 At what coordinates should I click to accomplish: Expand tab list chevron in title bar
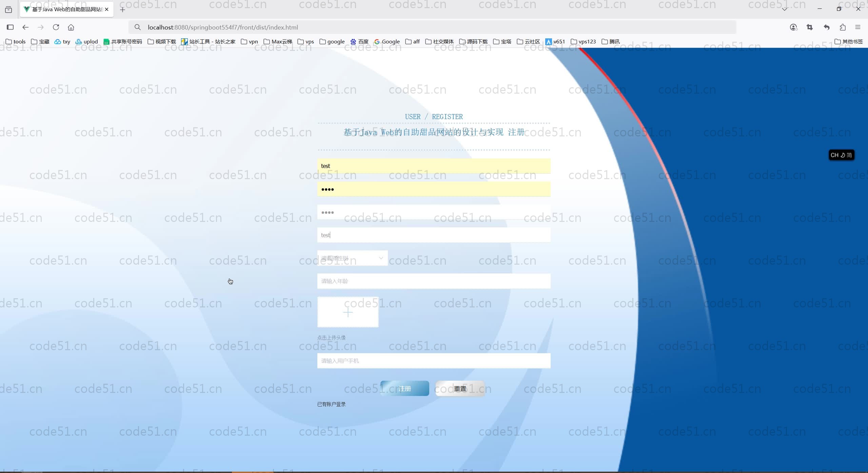click(785, 9)
